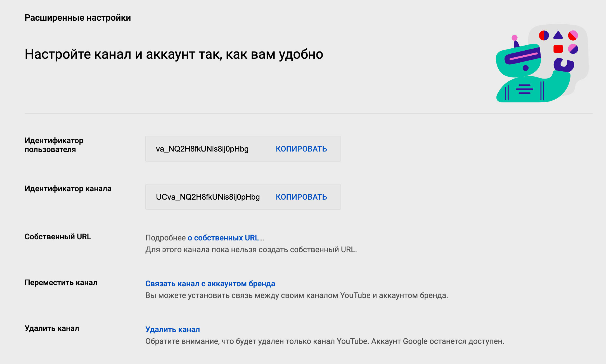
Task: Copy the user ID with КОПИРОВАТЬ
Action: tap(301, 149)
